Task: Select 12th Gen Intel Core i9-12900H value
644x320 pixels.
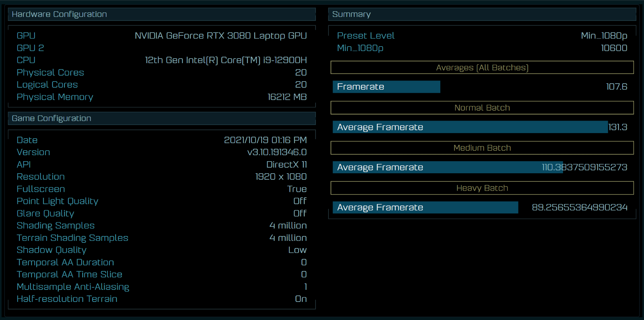Action: (226, 60)
